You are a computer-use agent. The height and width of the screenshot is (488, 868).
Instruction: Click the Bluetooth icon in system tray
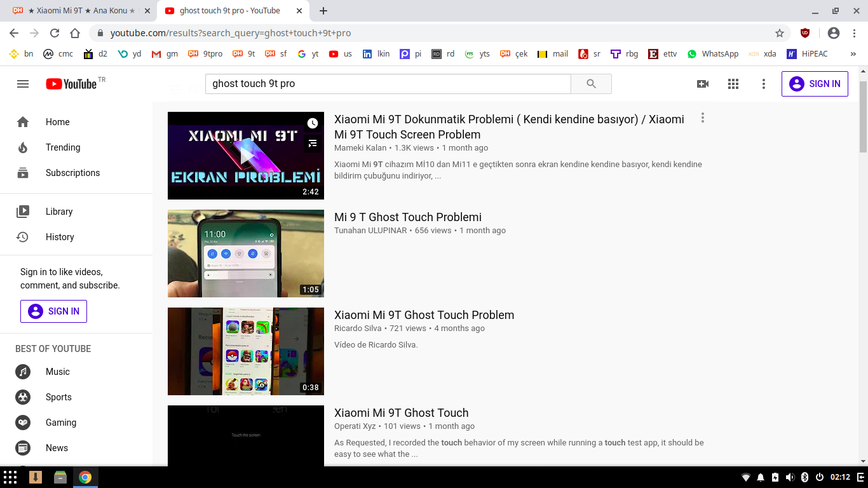[x=804, y=477]
